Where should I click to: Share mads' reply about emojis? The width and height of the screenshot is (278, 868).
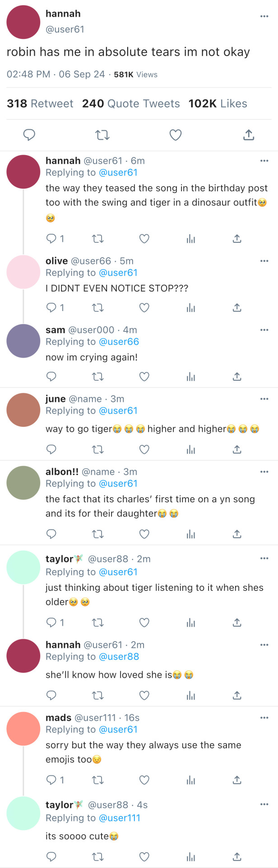(237, 780)
